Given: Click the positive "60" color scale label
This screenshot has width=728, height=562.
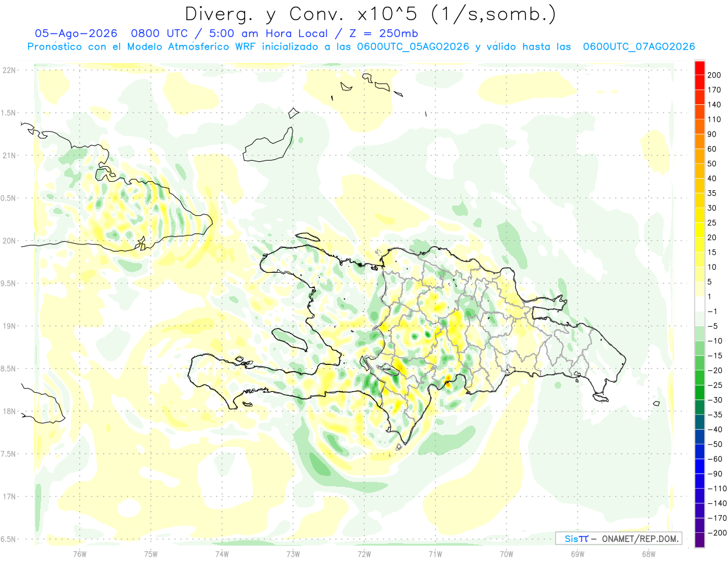Looking at the screenshot, I should tap(712, 149).
